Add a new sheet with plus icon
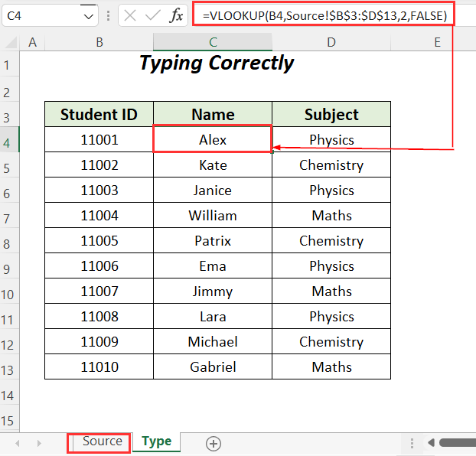 tap(214, 444)
